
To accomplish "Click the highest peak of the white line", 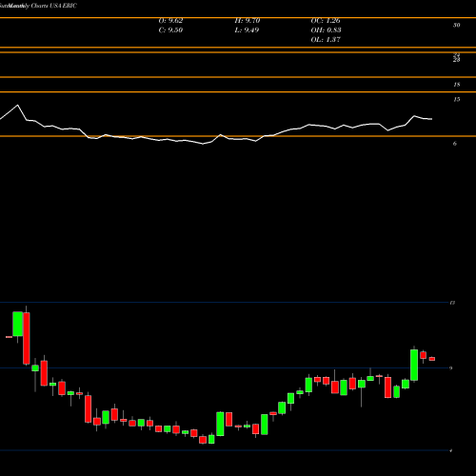I will [17, 105].
